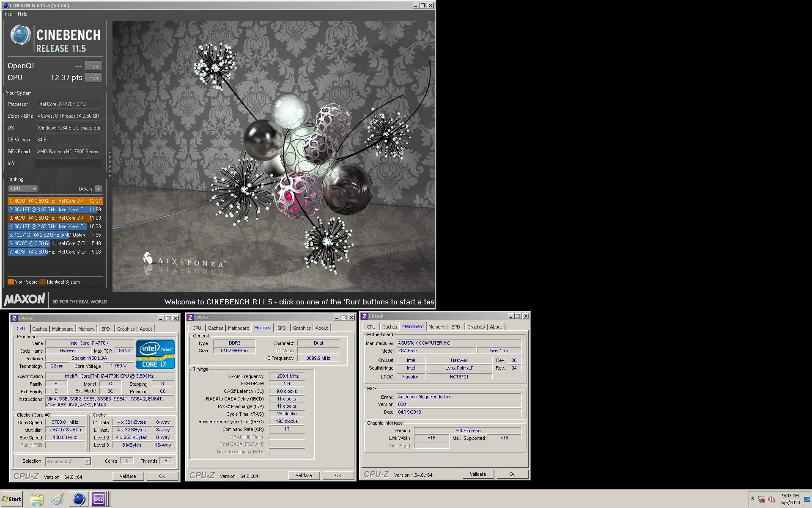
Task: Click the BIOS date 04/19/2013 field
Action: click(x=459, y=412)
